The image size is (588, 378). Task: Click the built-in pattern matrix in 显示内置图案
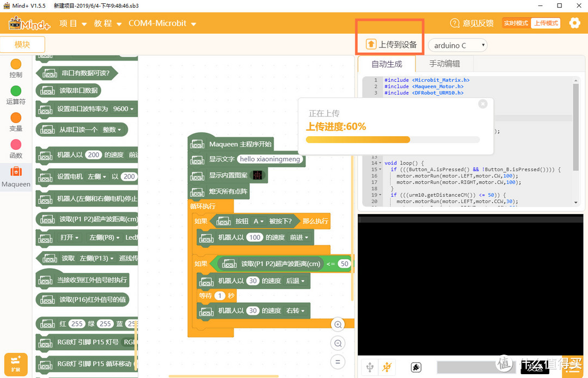coord(258,175)
